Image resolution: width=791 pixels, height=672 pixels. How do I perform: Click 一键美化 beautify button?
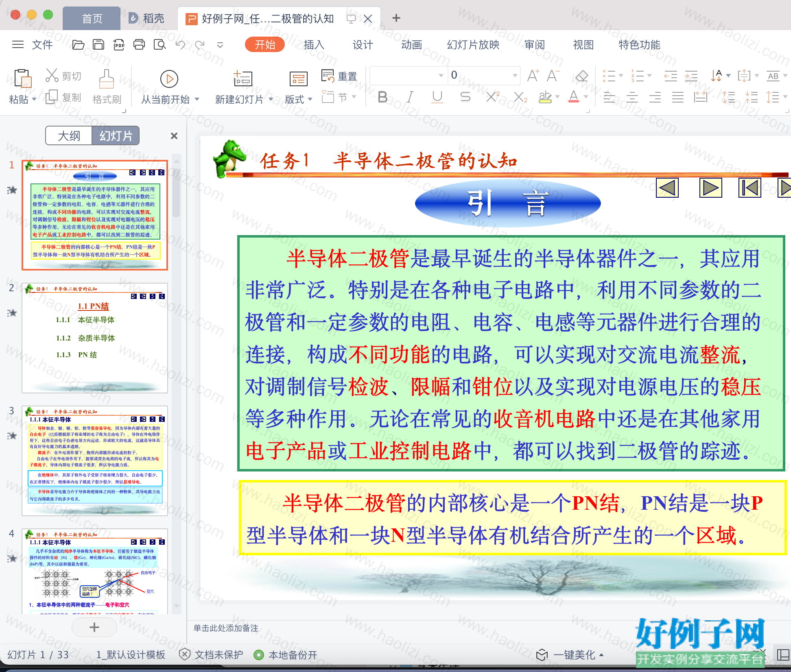point(570,655)
